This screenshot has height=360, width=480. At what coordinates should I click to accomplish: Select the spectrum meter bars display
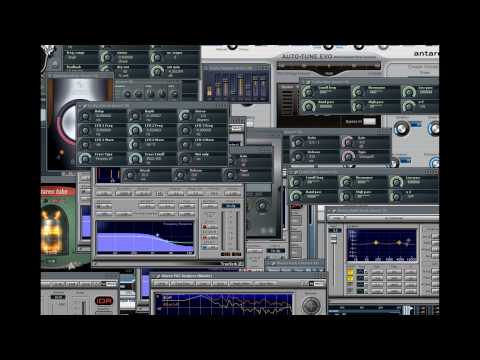click(x=236, y=85)
